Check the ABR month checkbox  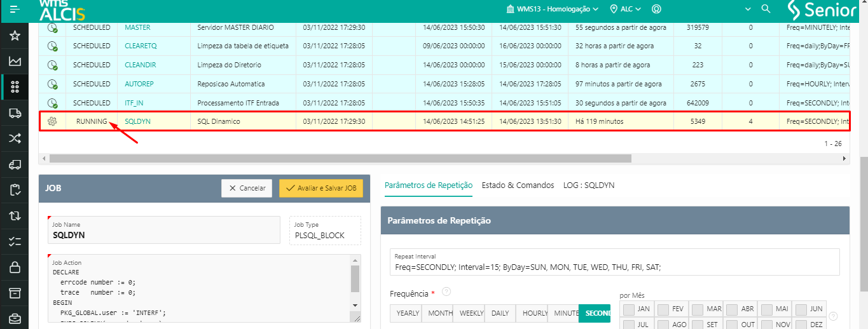[x=732, y=309]
